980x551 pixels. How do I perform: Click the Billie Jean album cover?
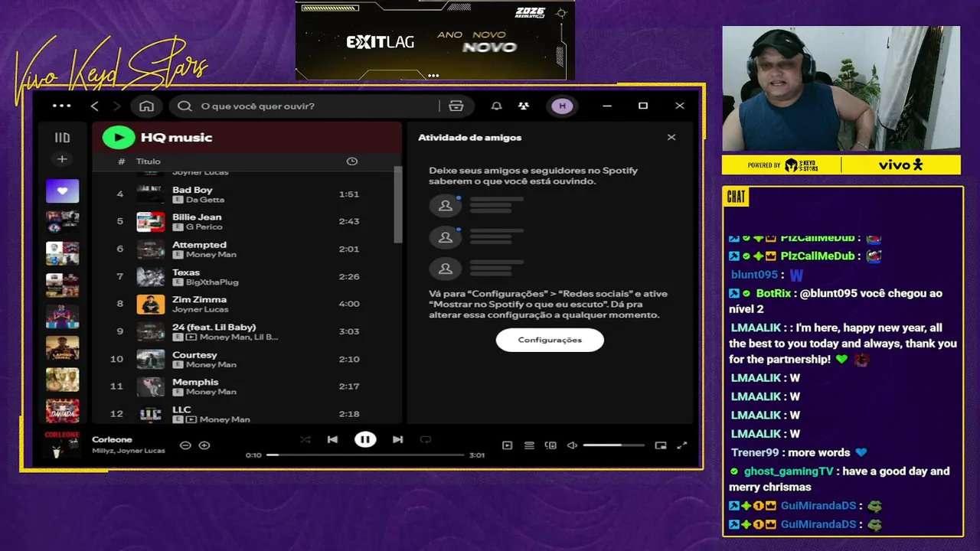click(x=151, y=222)
